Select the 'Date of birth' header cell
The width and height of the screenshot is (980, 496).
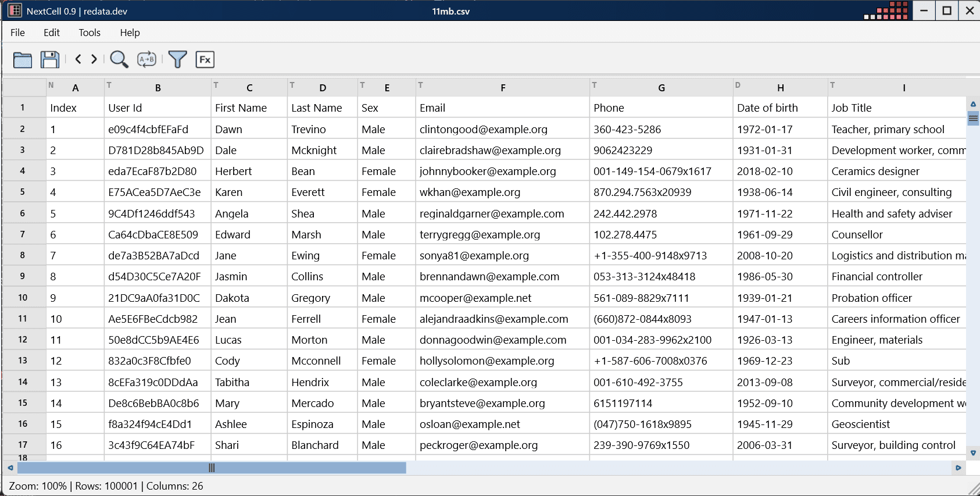781,108
